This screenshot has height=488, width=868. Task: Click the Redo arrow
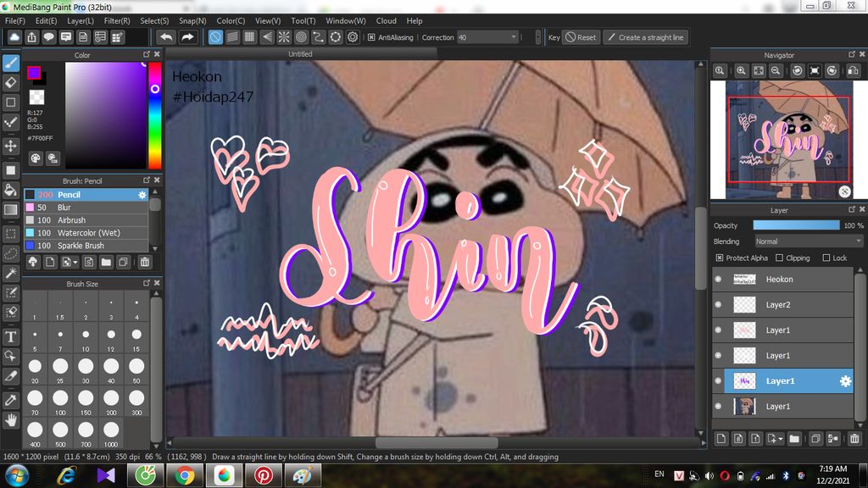(x=187, y=37)
